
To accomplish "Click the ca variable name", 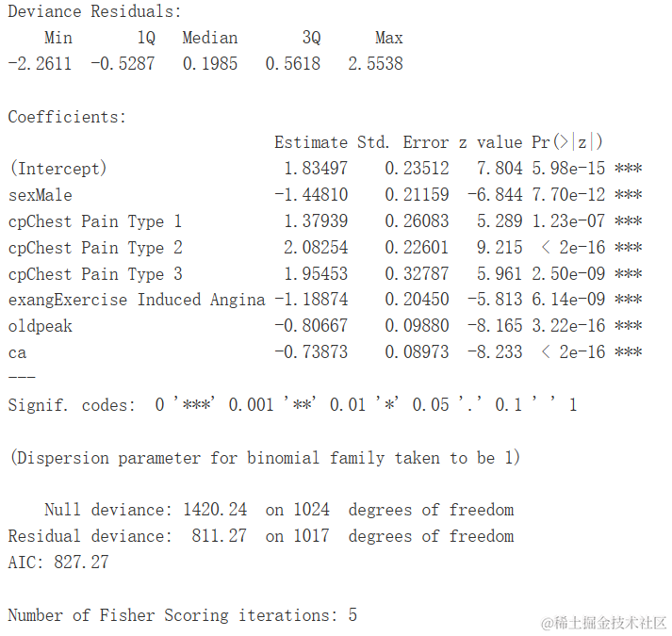I will pos(17,352).
